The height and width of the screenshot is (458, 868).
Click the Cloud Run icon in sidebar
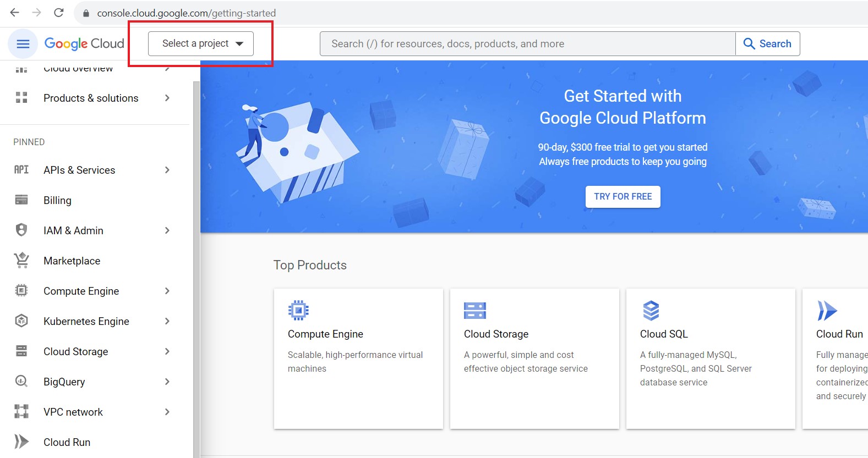(21, 442)
